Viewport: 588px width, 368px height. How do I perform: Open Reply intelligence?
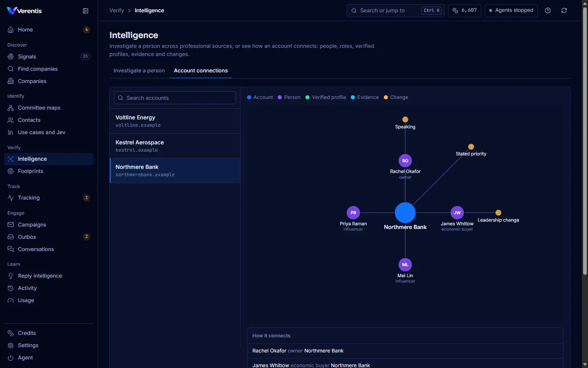click(x=49, y=276)
